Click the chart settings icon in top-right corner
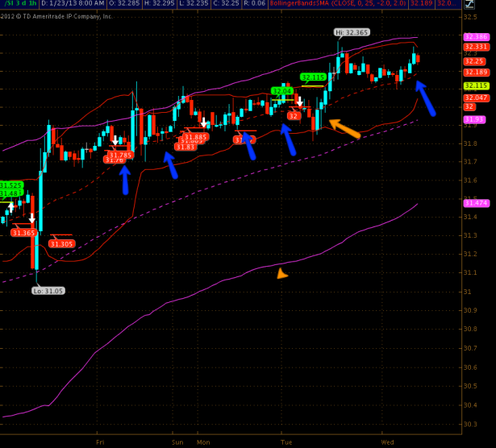 [469, 5]
